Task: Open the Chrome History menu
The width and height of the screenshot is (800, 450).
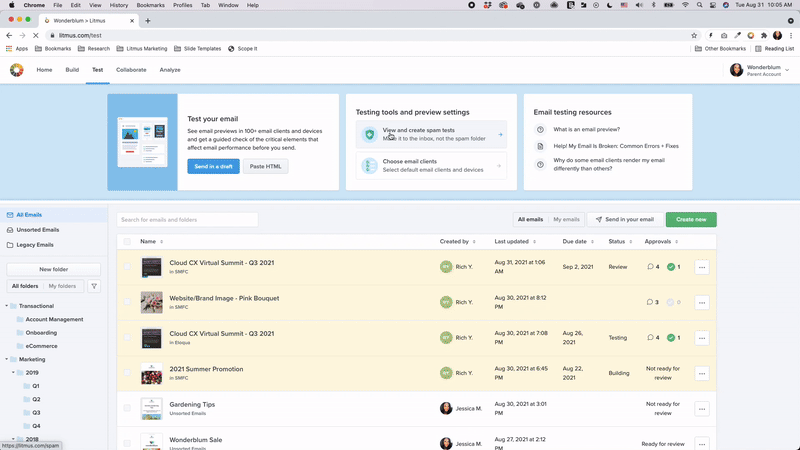Action: click(x=118, y=5)
